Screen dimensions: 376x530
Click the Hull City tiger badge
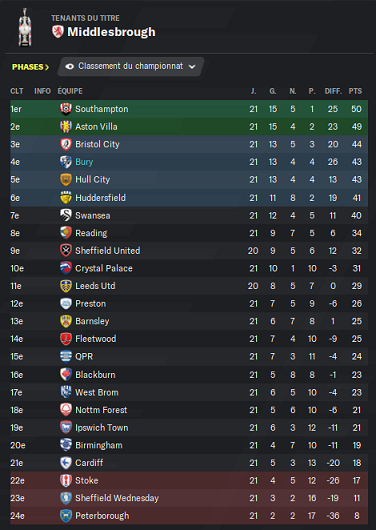pos(66,179)
